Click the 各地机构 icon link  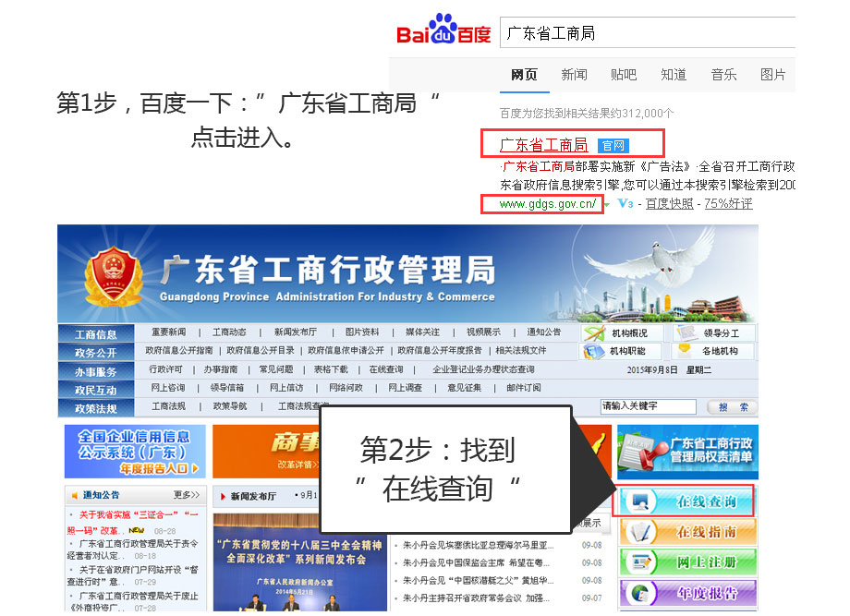713,351
